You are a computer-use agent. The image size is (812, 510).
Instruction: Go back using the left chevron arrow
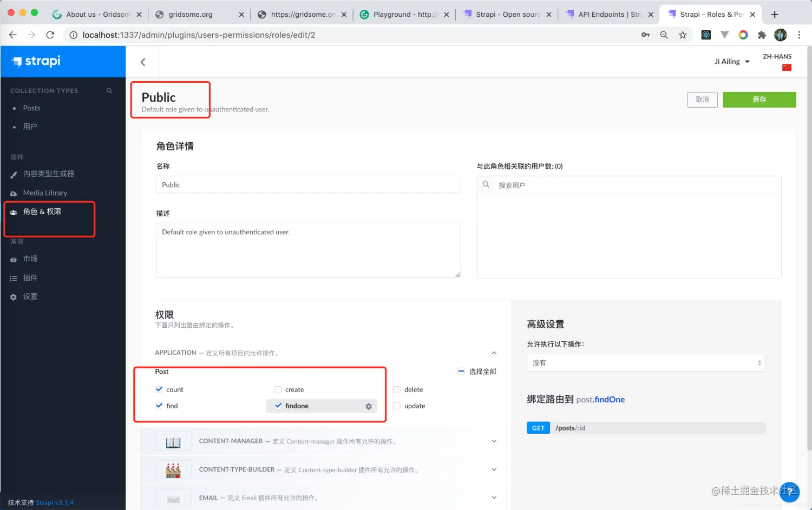[143, 62]
